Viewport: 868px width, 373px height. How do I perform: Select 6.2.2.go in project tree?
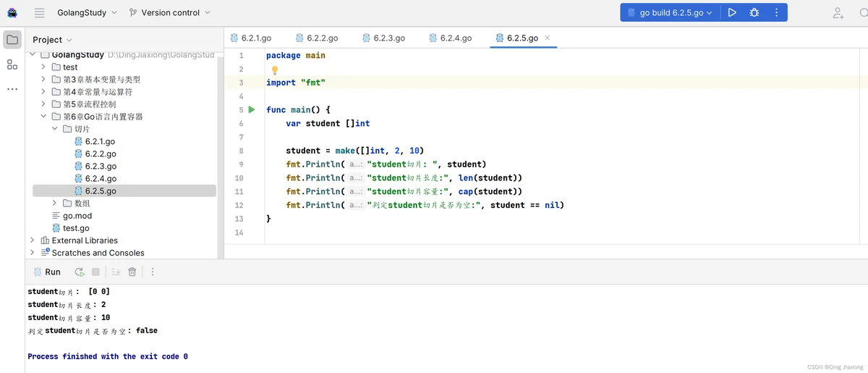101,154
